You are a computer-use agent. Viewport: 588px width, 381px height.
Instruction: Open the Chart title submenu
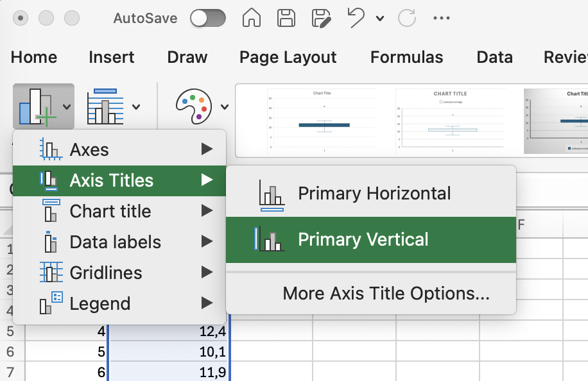pyautogui.click(x=119, y=211)
